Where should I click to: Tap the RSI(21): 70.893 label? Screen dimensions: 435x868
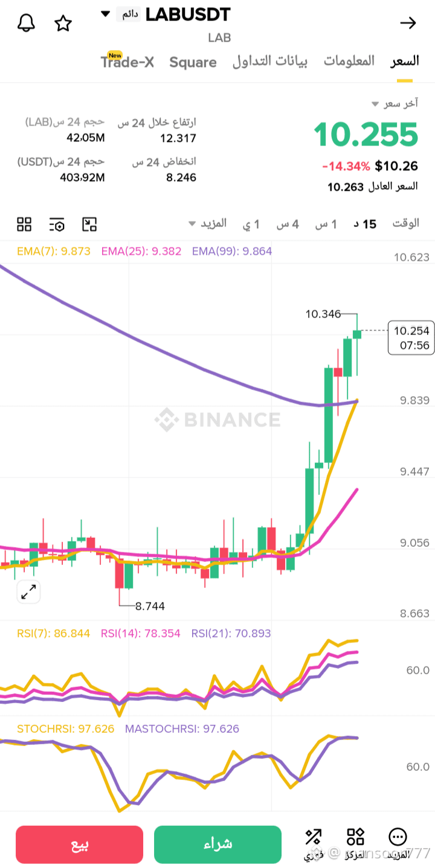pos(231,633)
